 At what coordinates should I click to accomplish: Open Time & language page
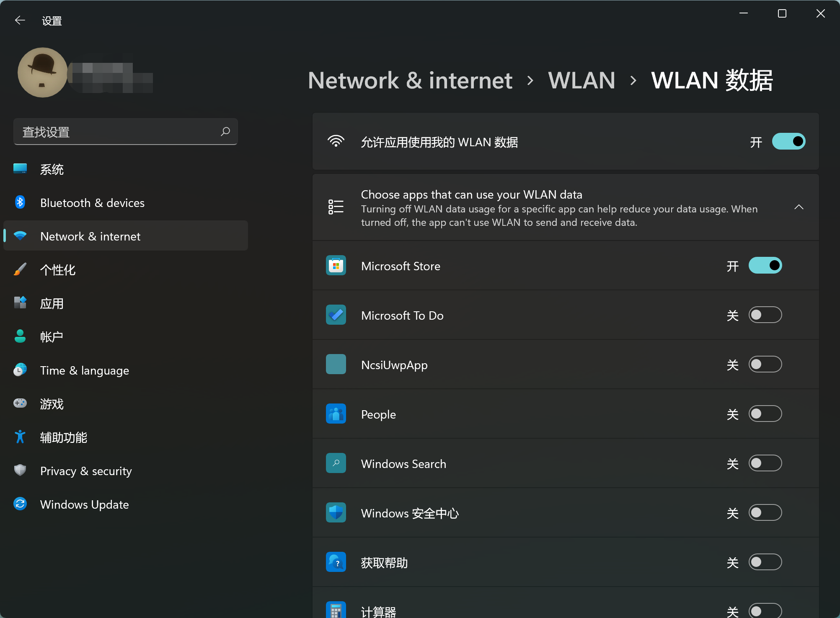126,370
